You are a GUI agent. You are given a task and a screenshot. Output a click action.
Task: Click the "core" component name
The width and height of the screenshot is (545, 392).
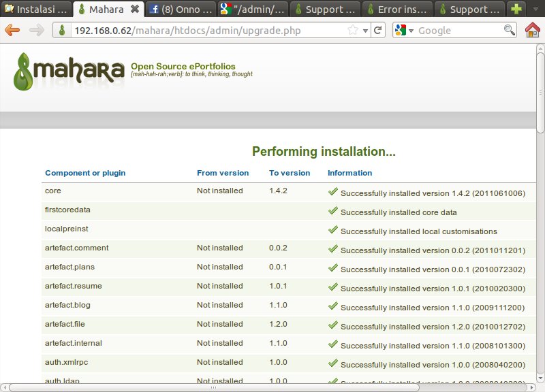53,191
